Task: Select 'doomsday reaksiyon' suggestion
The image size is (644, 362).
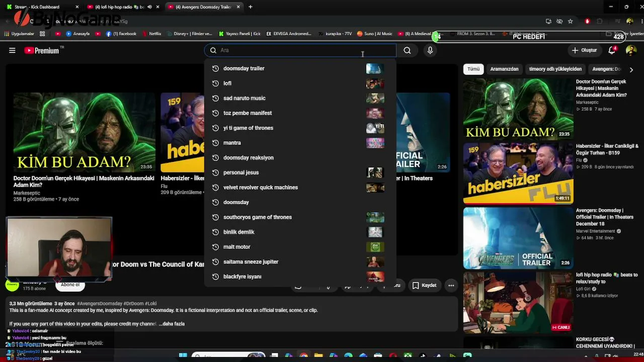Action: (x=300, y=157)
